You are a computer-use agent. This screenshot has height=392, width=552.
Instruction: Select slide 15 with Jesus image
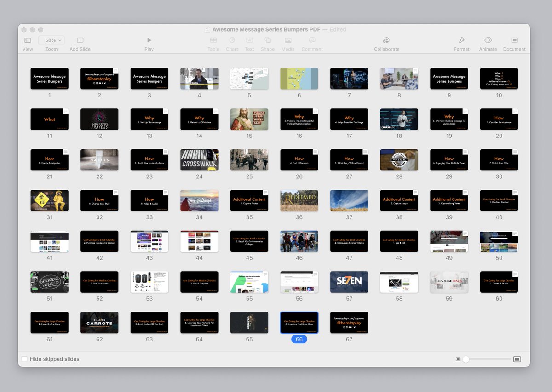pyautogui.click(x=249, y=119)
